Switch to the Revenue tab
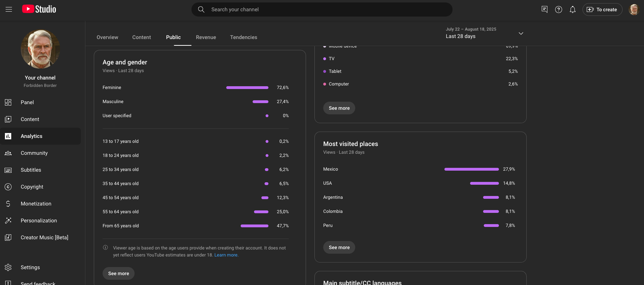The height and width of the screenshot is (285, 644). [x=206, y=37]
